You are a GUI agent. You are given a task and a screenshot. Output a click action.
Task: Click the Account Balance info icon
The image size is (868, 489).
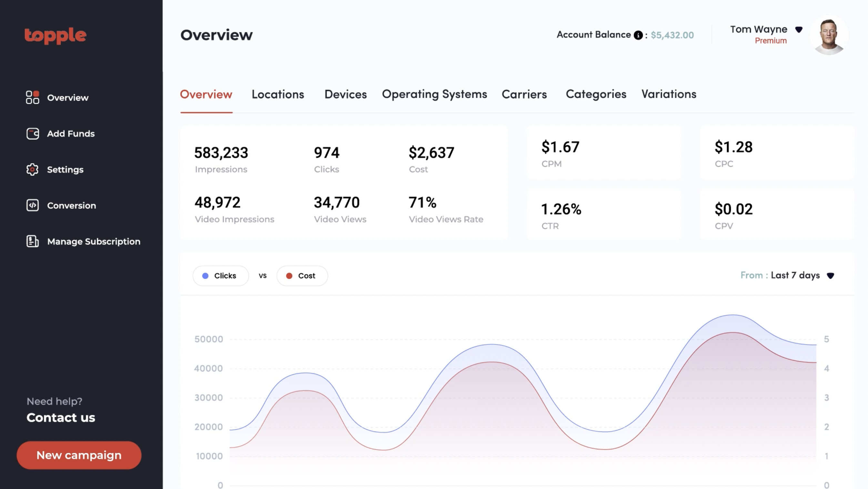point(638,35)
